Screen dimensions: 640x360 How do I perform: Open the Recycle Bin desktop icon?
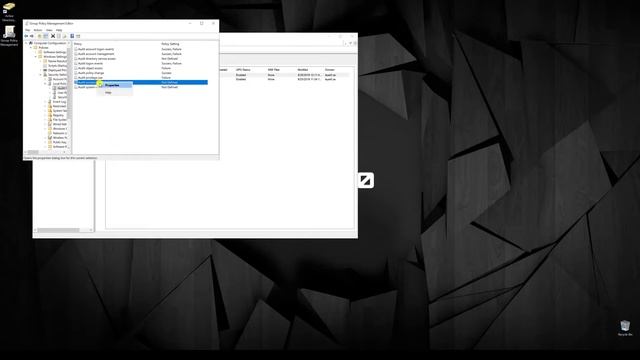625,328
